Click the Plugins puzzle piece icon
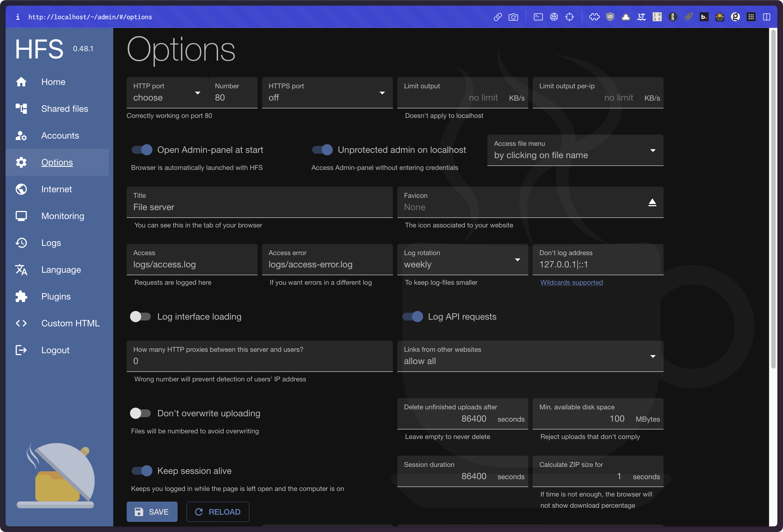Screen dimensions: 783x532 click(x=21, y=297)
